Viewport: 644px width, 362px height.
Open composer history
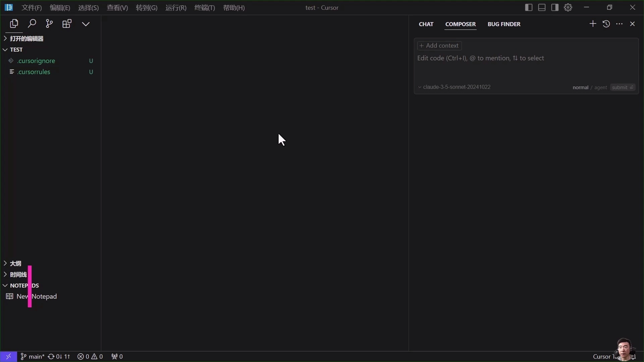[606, 24]
